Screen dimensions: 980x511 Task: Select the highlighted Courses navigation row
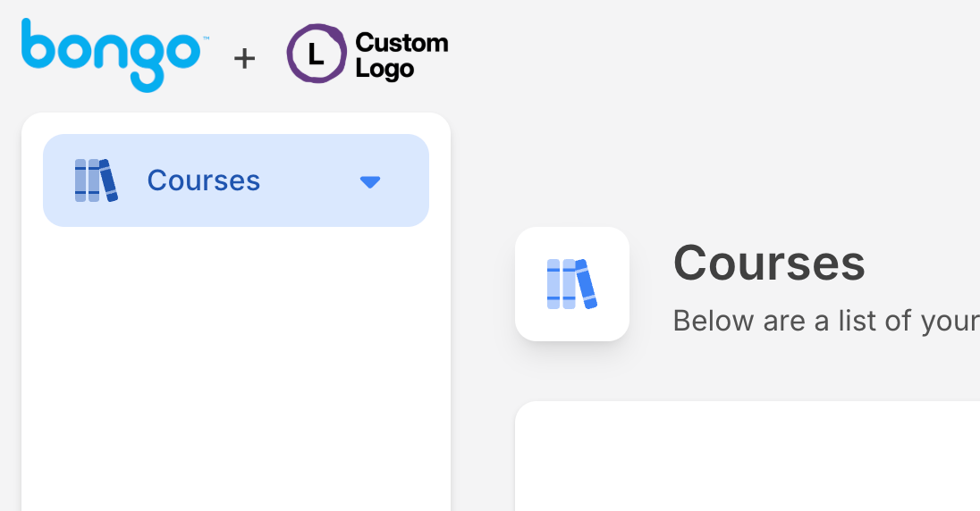(x=236, y=180)
